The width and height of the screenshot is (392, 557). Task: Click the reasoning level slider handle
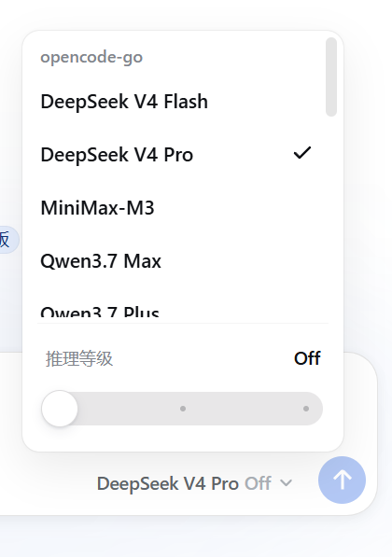[60, 409]
